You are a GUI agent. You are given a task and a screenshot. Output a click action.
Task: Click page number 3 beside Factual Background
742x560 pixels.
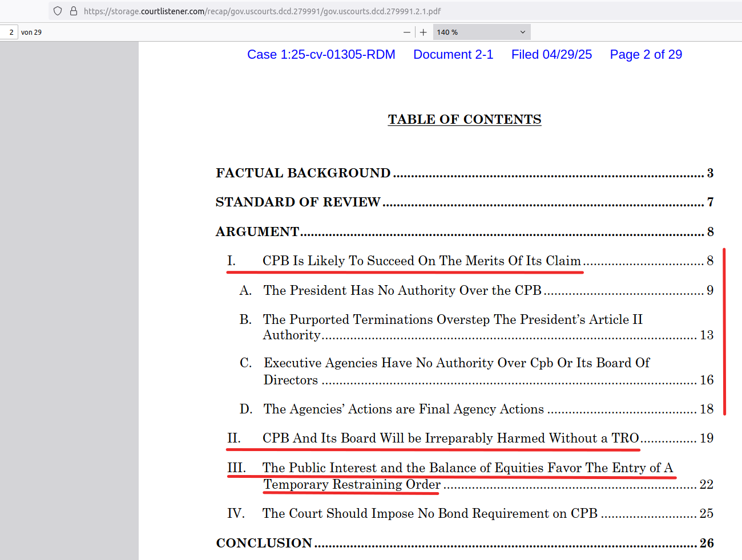710,173
